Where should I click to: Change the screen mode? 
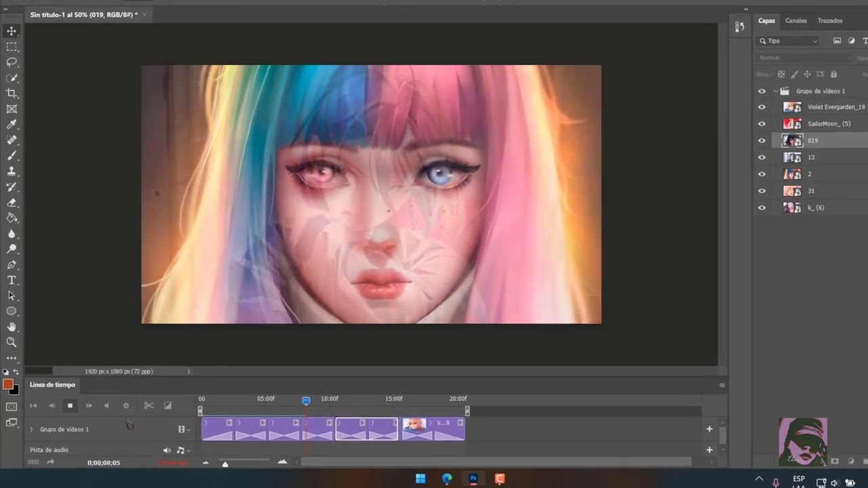(x=12, y=422)
